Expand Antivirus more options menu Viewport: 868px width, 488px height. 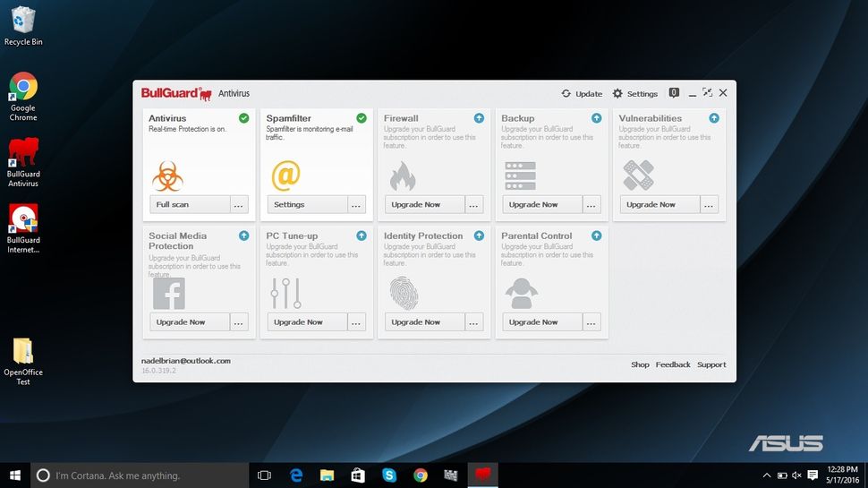tap(239, 204)
